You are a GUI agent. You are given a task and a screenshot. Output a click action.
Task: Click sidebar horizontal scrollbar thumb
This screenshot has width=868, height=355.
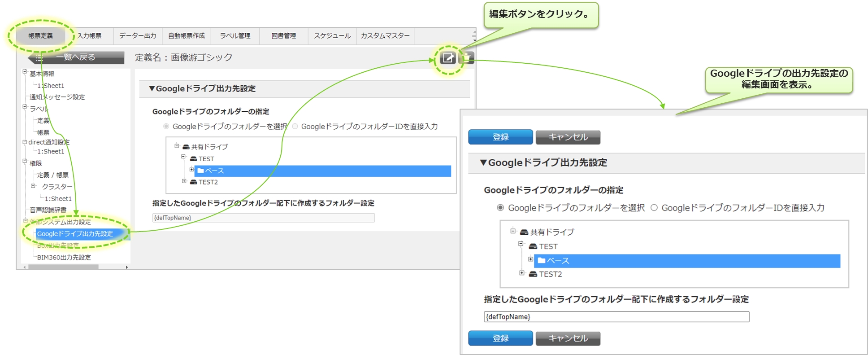click(64, 267)
